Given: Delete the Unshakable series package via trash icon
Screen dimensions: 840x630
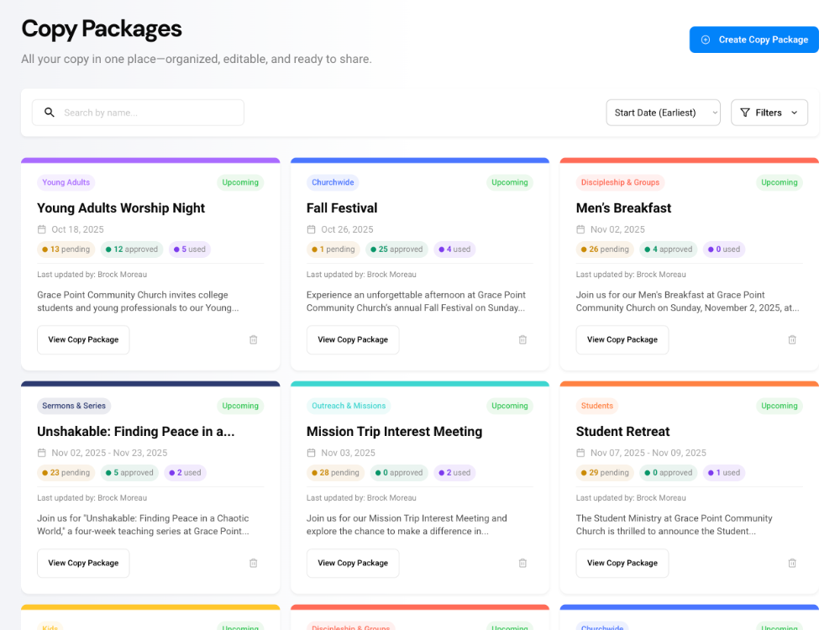Looking at the screenshot, I should pos(254,563).
